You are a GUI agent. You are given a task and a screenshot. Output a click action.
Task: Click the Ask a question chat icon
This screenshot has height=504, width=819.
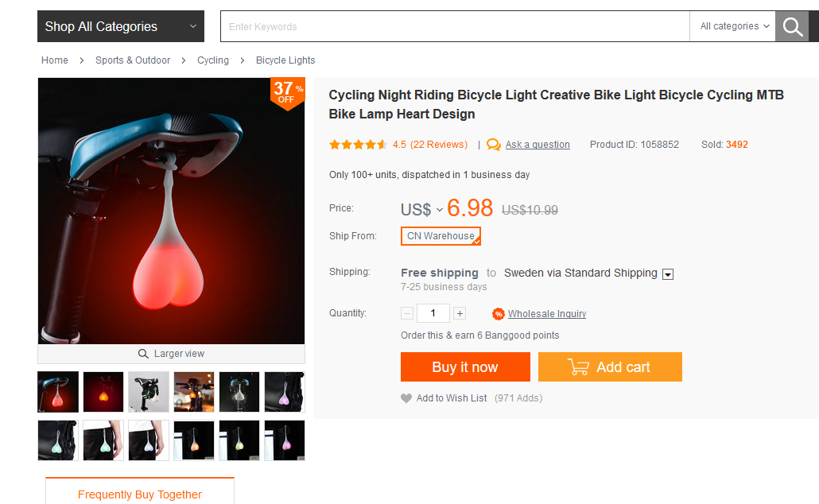(x=494, y=145)
